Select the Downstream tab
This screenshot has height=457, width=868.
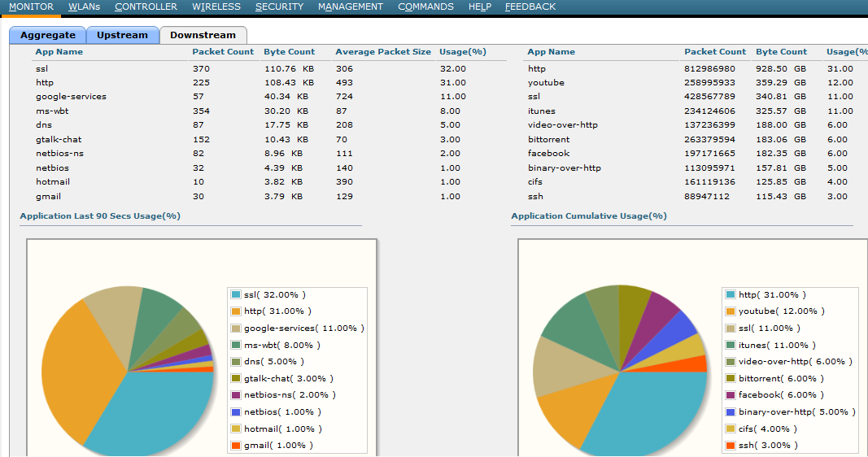[x=203, y=35]
